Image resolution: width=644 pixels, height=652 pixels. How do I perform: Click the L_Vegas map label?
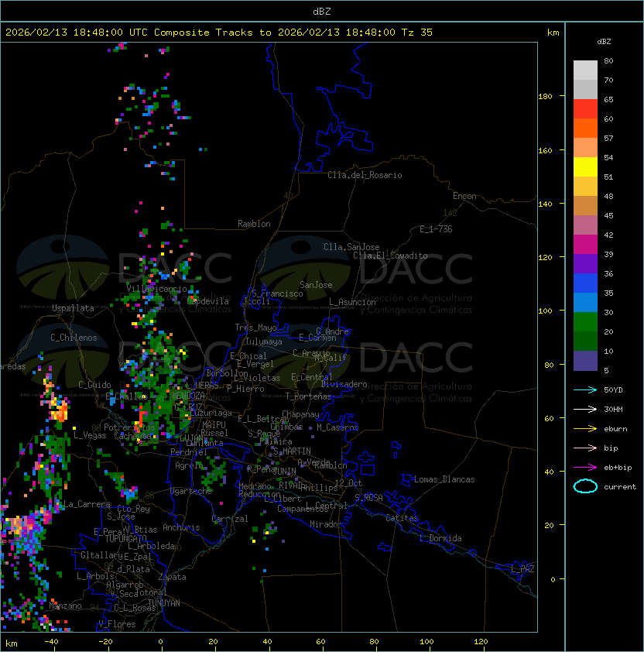(x=90, y=435)
